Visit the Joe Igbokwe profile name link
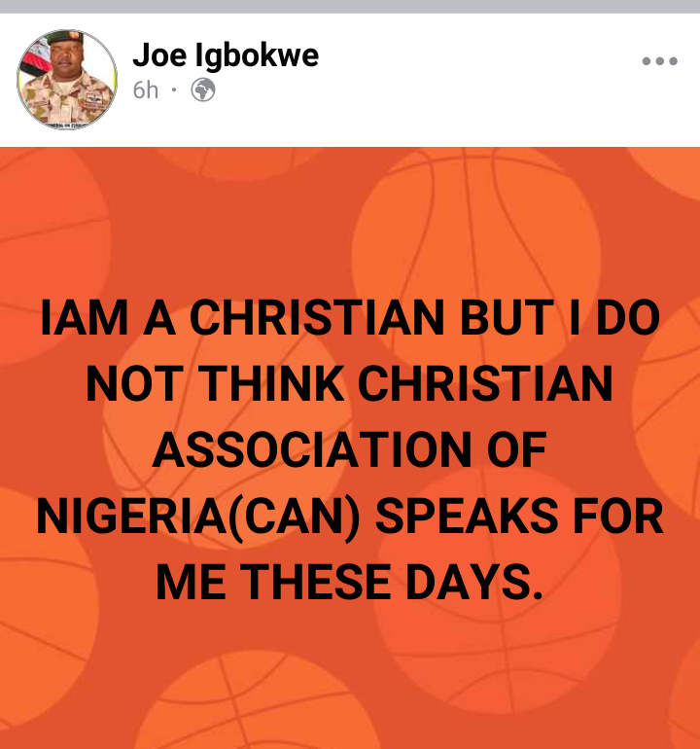This screenshot has width=700, height=749. tap(226, 55)
